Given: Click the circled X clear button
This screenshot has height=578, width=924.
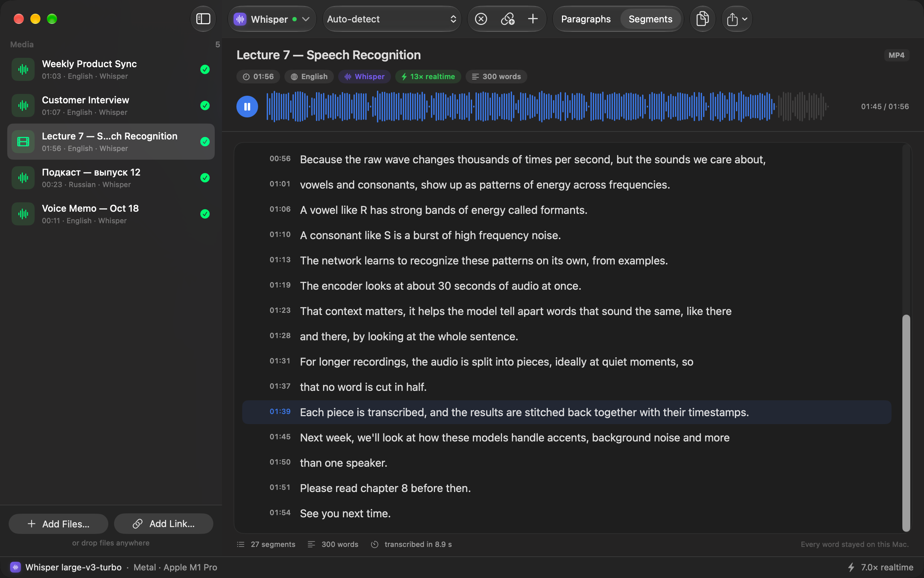Looking at the screenshot, I should pos(481,19).
